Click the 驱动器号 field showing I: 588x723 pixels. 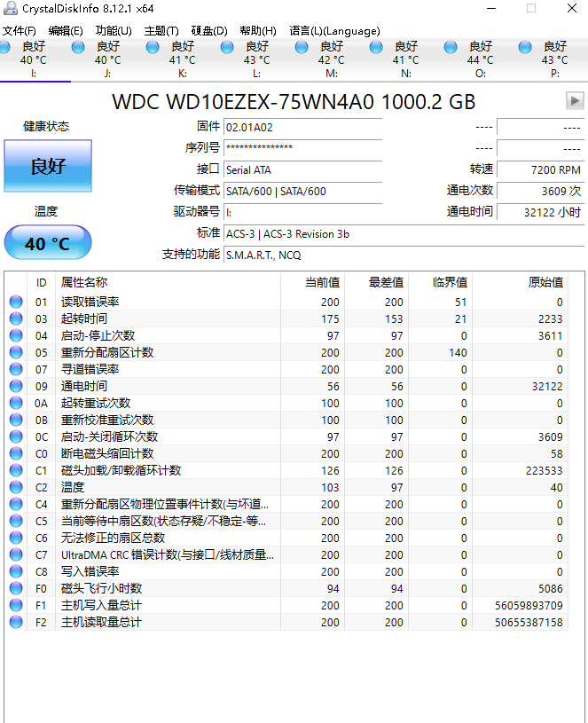[302, 212]
